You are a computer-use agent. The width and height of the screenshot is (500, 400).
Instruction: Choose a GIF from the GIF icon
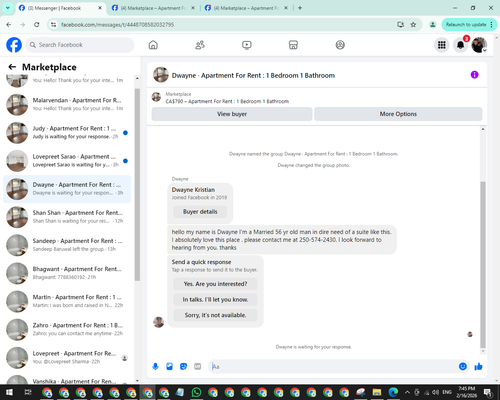198,367
